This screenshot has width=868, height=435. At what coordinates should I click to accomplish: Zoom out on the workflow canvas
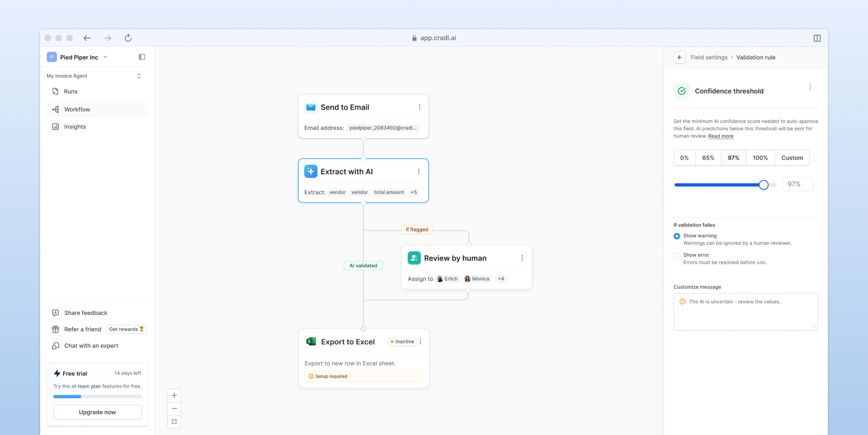[174, 408]
